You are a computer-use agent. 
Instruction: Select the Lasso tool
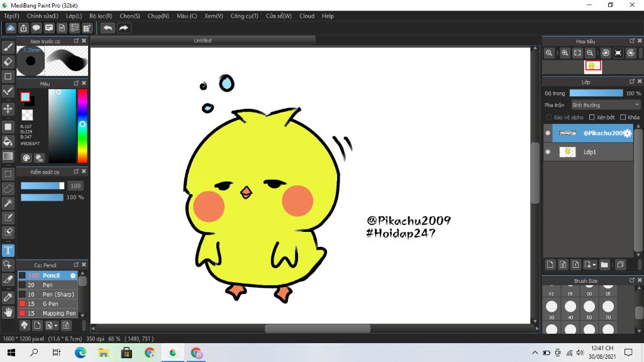(8, 189)
